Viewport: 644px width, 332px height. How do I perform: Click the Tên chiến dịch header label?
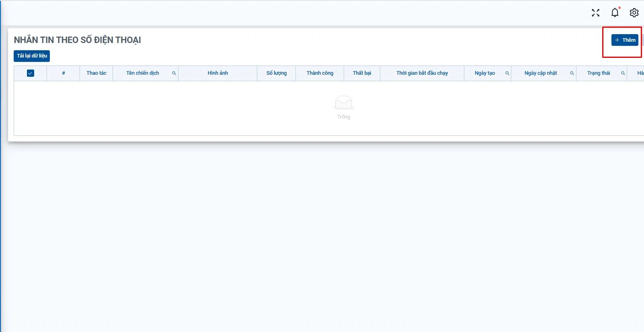click(142, 73)
